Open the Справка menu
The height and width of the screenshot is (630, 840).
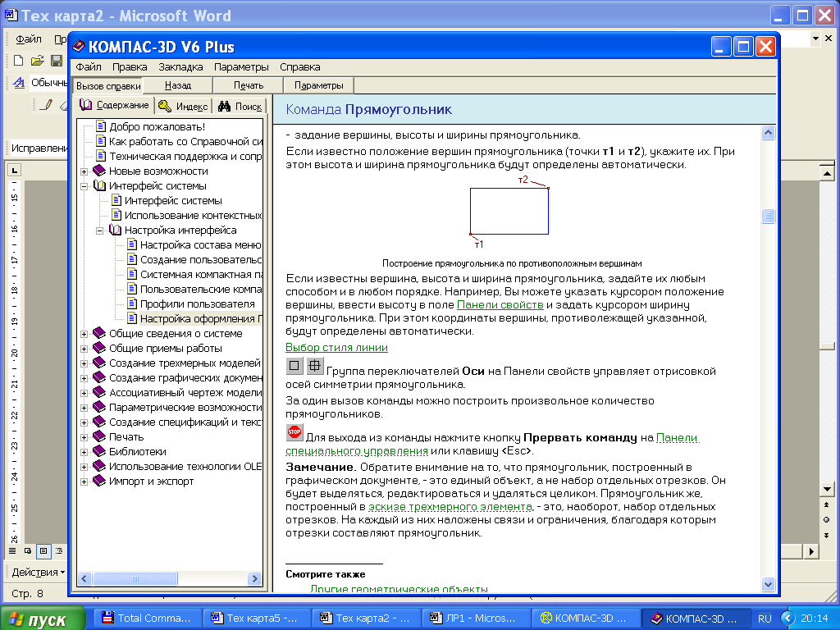coord(300,67)
